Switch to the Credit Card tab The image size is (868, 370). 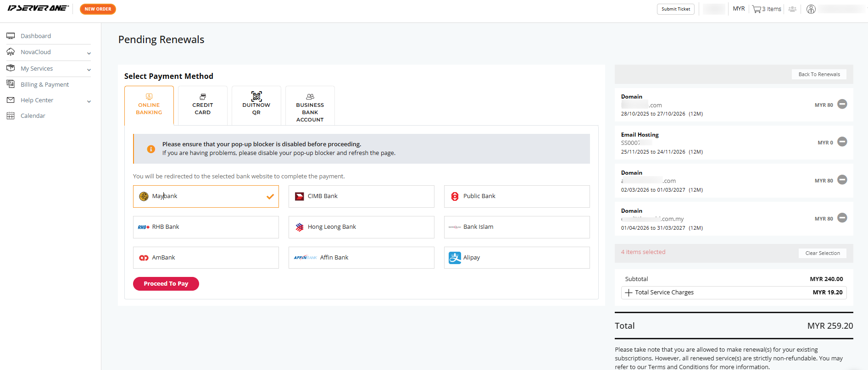tap(202, 105)
